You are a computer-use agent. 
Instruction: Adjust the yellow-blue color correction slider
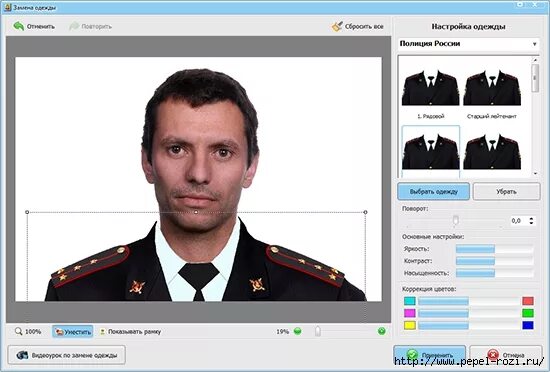coord(469,325)
